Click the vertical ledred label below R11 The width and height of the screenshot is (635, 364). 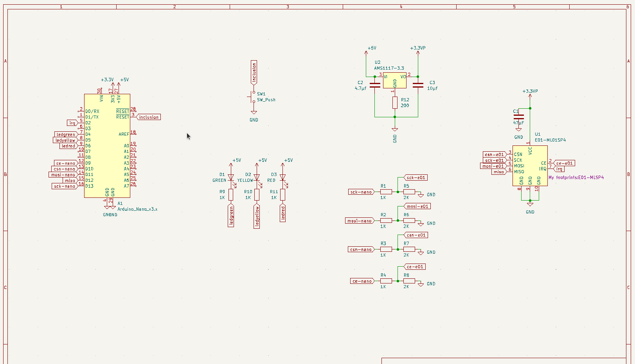click(x=282, y=213)
